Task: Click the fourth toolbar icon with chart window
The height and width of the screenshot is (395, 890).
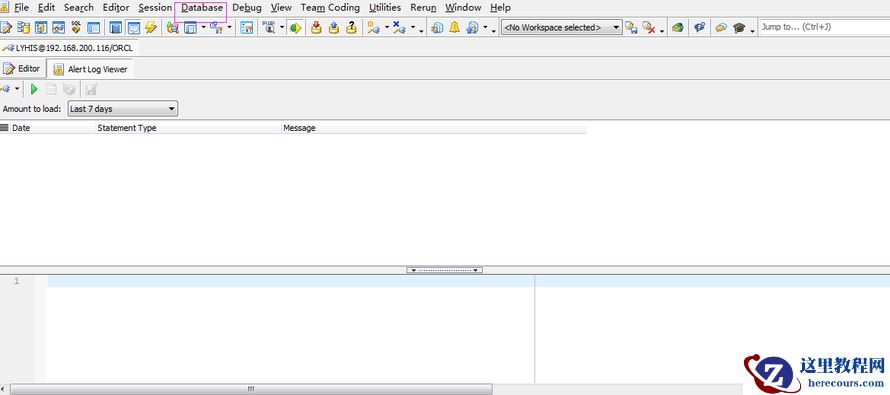Action: click(x=58, y=27)
